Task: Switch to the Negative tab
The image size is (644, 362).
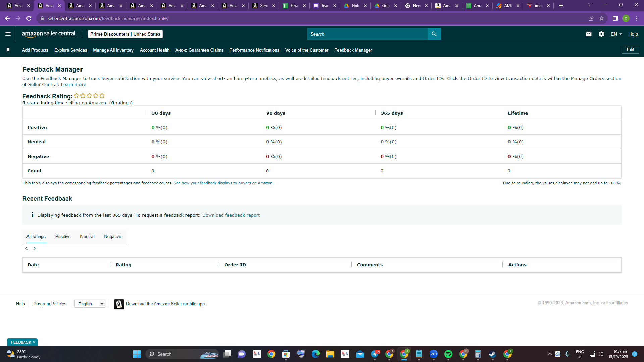Action: pos(113,237)
